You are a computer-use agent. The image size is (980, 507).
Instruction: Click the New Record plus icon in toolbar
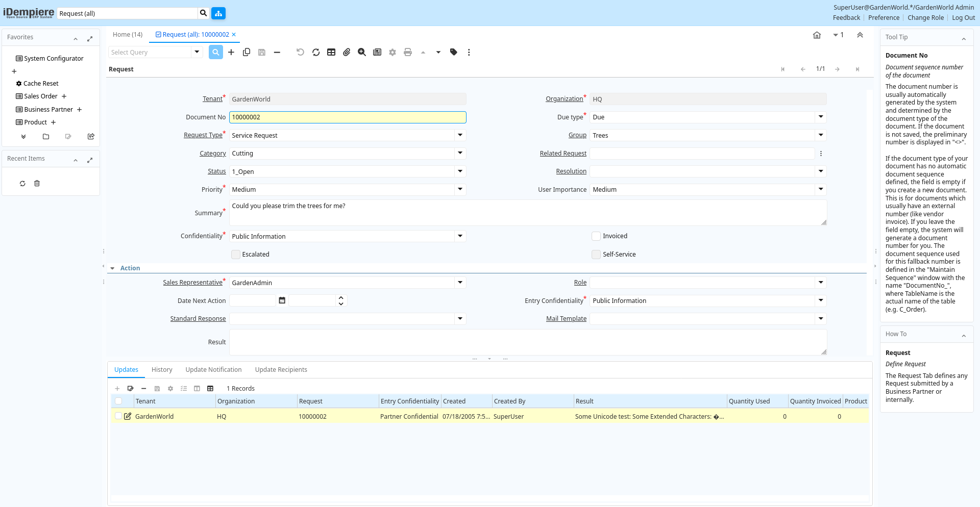coord(231,52)
